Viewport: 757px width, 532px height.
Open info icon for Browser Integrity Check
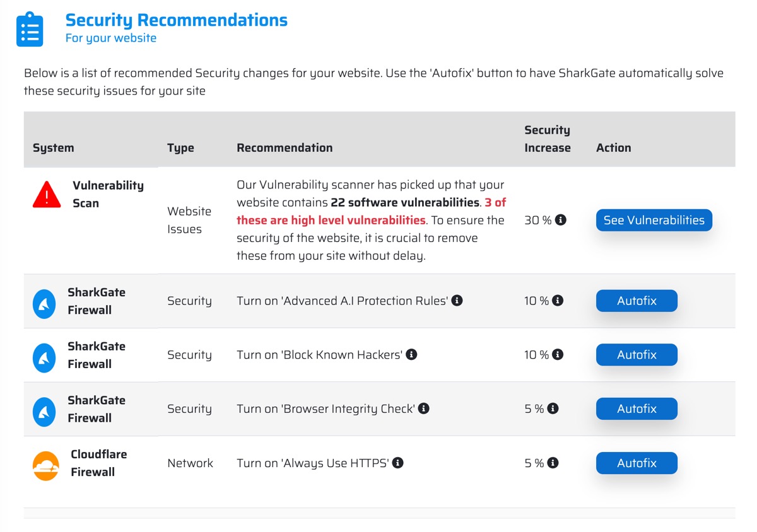(424, 408)
